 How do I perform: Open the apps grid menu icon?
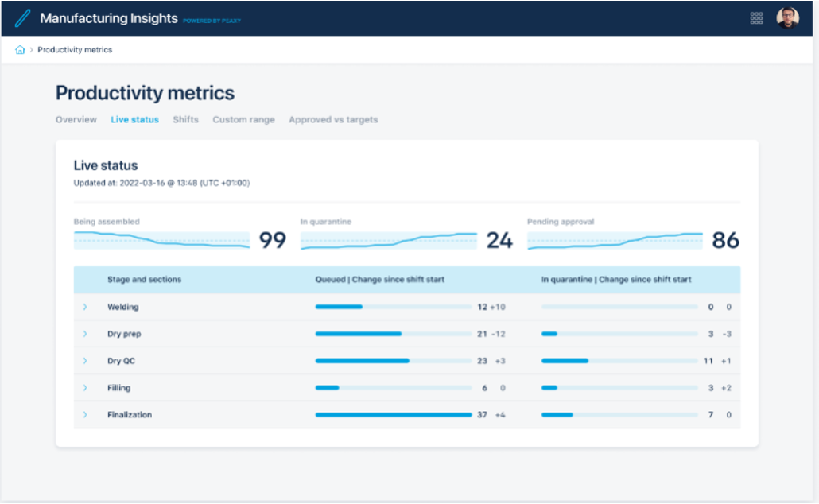click(757, 18)
